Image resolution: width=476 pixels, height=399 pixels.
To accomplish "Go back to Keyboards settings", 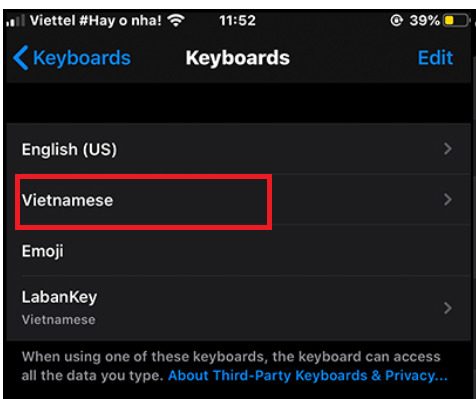I will click(72, 58).
